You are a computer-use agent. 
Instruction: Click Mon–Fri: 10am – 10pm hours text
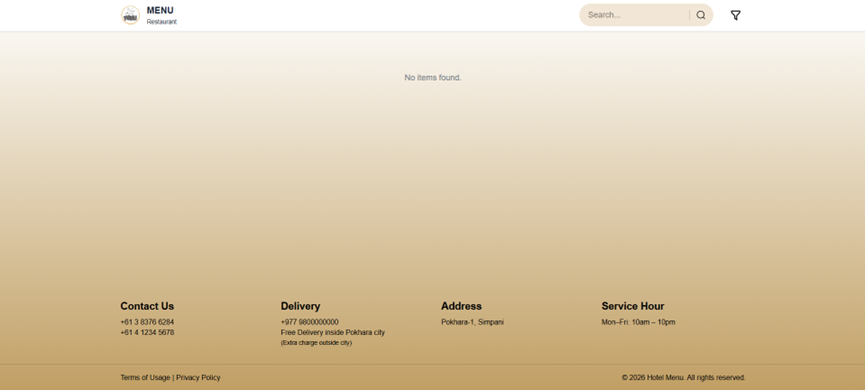tap(638, 322)
